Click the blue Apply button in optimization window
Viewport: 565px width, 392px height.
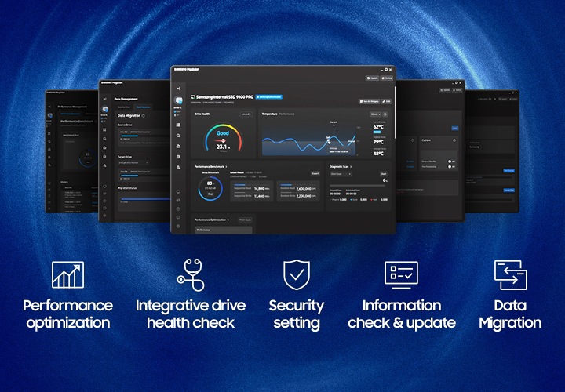(x=455, y=128)
